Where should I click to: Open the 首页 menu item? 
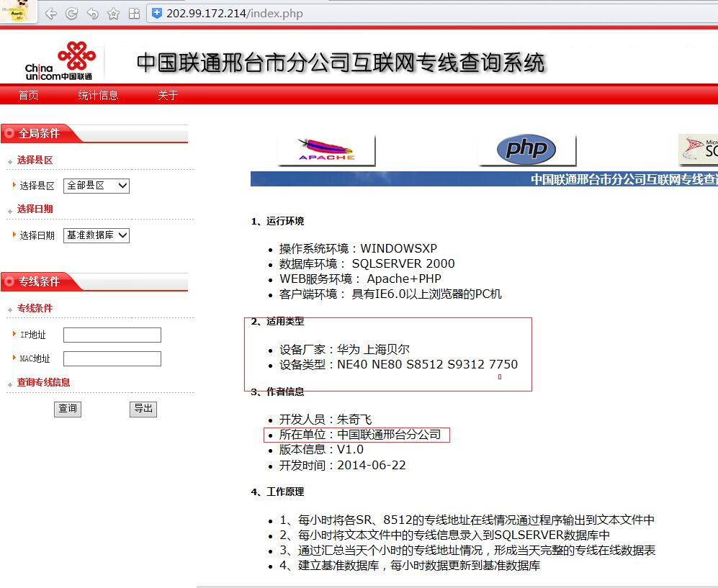28,95
